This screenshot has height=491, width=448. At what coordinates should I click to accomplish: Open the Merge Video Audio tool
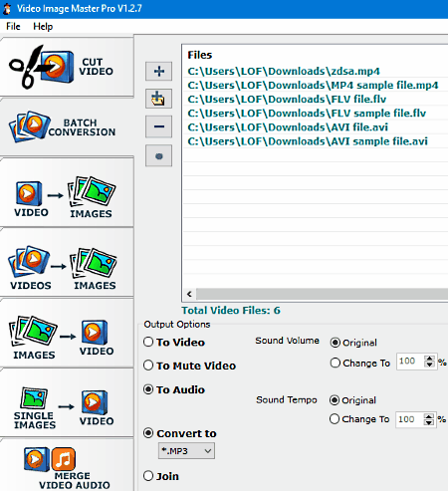67,465
